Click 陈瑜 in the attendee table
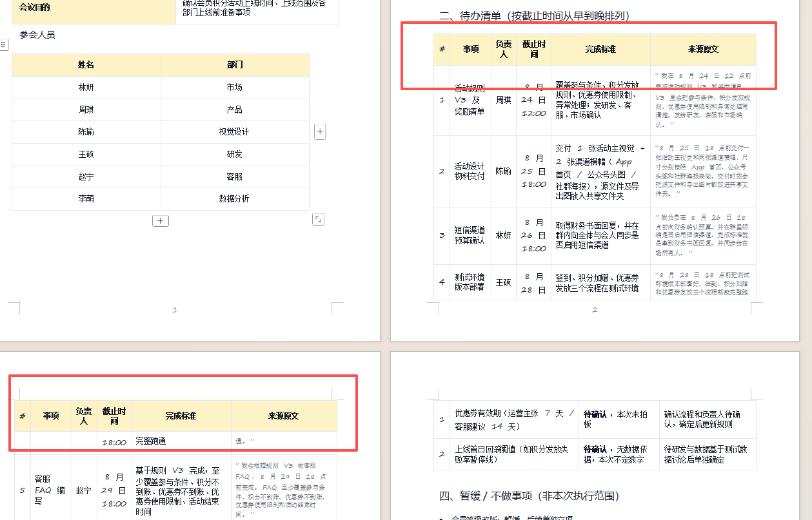 coord(86,132)
